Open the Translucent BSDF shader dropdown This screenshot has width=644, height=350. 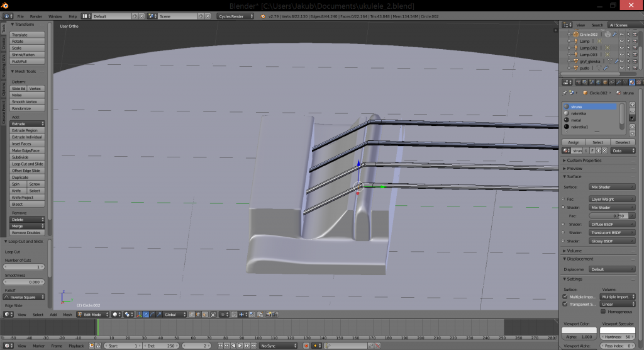point(612,233)
